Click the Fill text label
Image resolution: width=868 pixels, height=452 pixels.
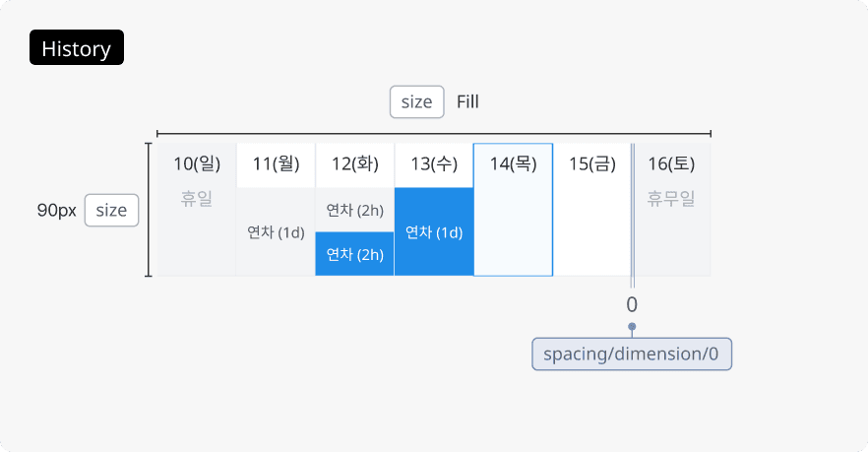click(467, 101)
